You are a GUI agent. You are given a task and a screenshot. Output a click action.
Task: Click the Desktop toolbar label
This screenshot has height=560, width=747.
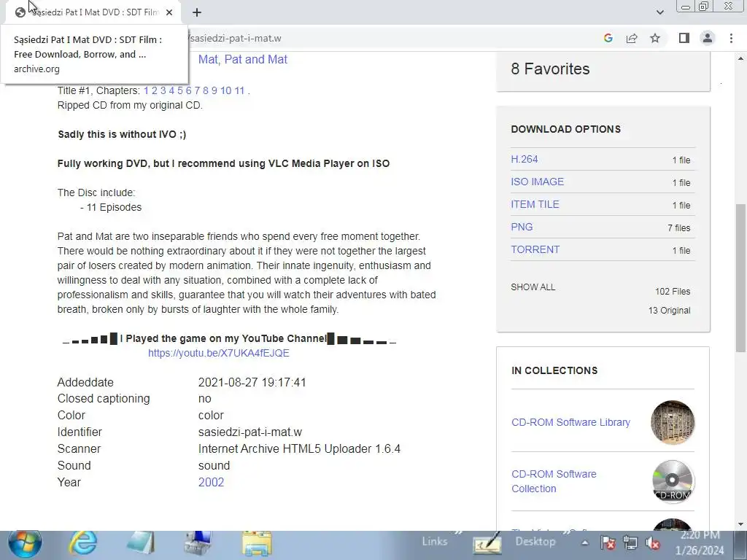535,542
